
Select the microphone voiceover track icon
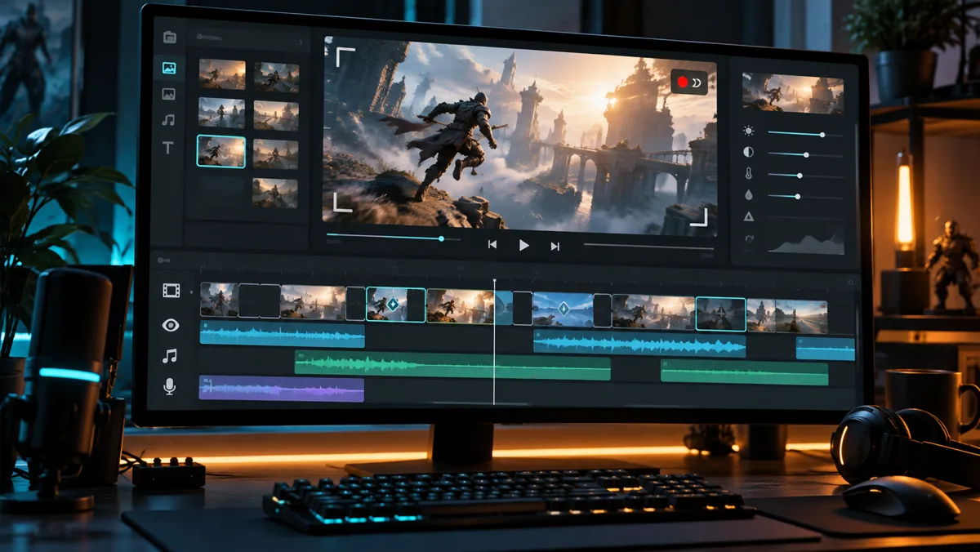click(x=170, y=386)
